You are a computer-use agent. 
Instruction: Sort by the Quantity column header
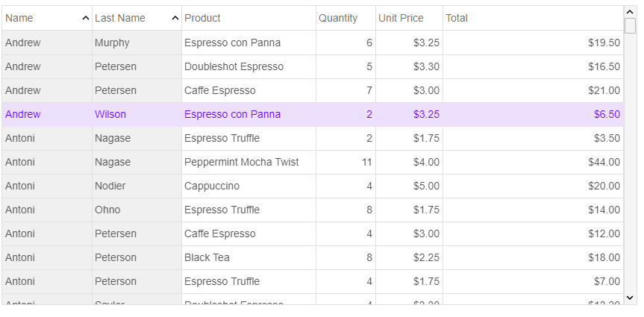coord(346,18)
